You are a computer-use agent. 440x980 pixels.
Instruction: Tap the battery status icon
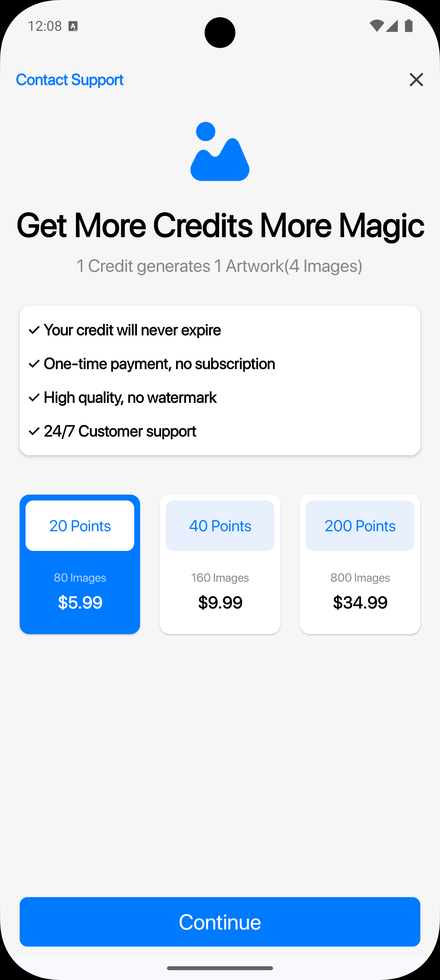pos(409,26)
